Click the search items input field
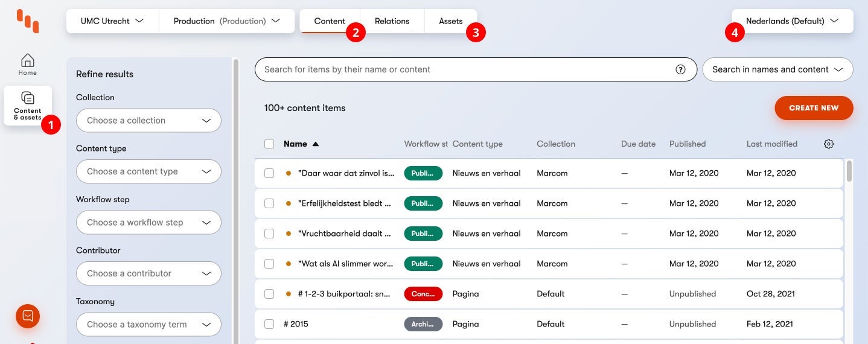Viewport: 868px width, 344px height. pos(465,69)
